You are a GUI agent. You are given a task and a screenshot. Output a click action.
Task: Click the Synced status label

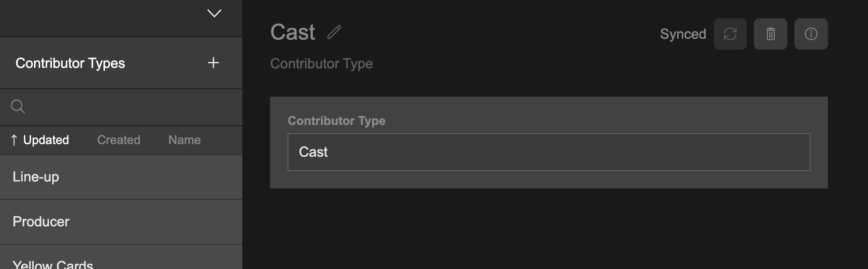click(x=683, y=34)
